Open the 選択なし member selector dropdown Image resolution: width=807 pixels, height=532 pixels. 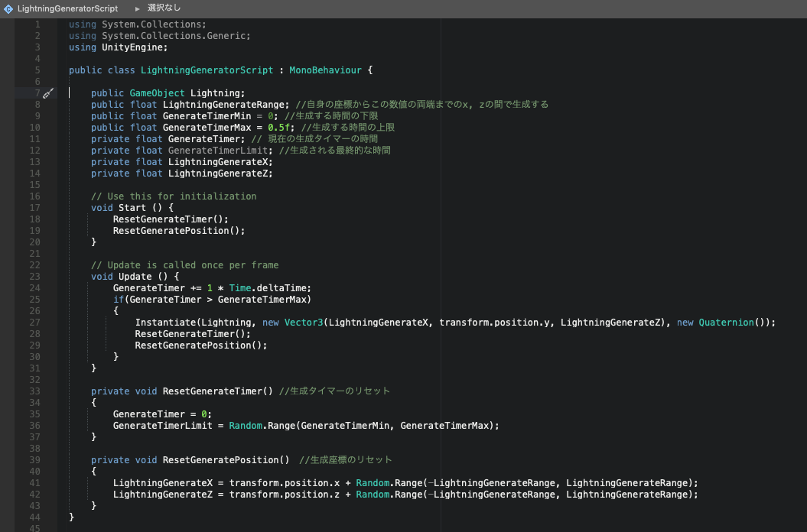[x=164, y=8]
